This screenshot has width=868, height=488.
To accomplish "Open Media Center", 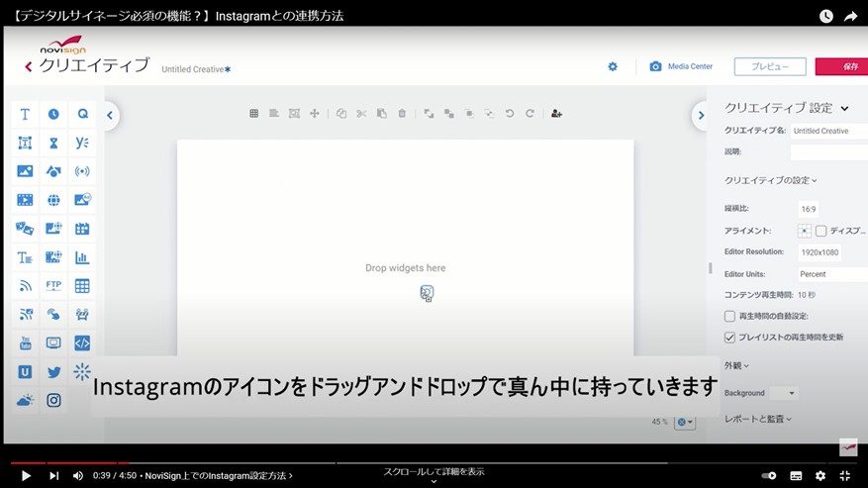I will click(x=681, y=66).
